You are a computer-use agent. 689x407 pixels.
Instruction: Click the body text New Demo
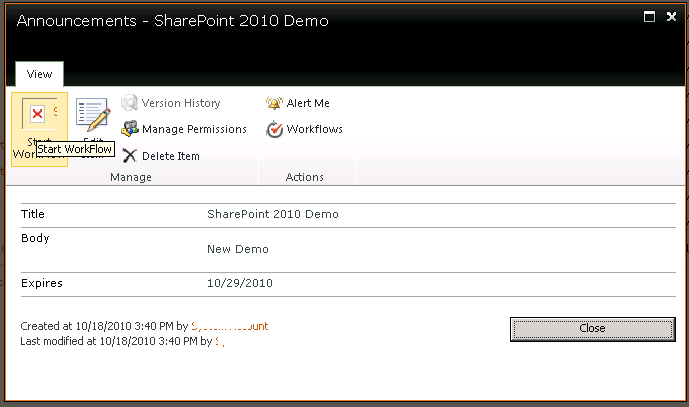coord(237,249)
